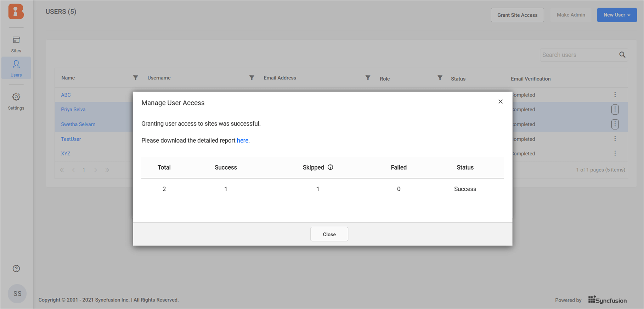Viewport: 644px width, 309px height.
Task: Click the Success status value in dialog table
Action: [x=465, y=189]
